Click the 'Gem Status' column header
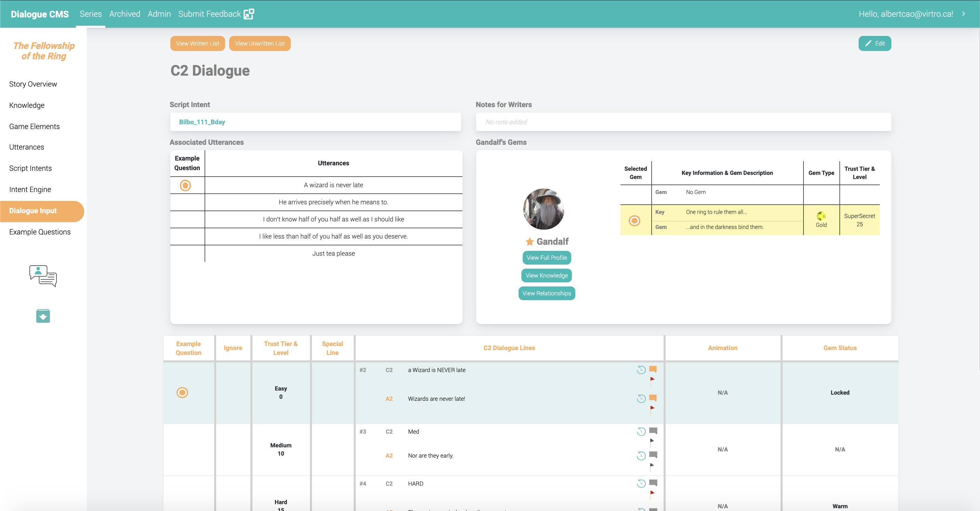This screenshot has height=511, width=980. (840, 348)
